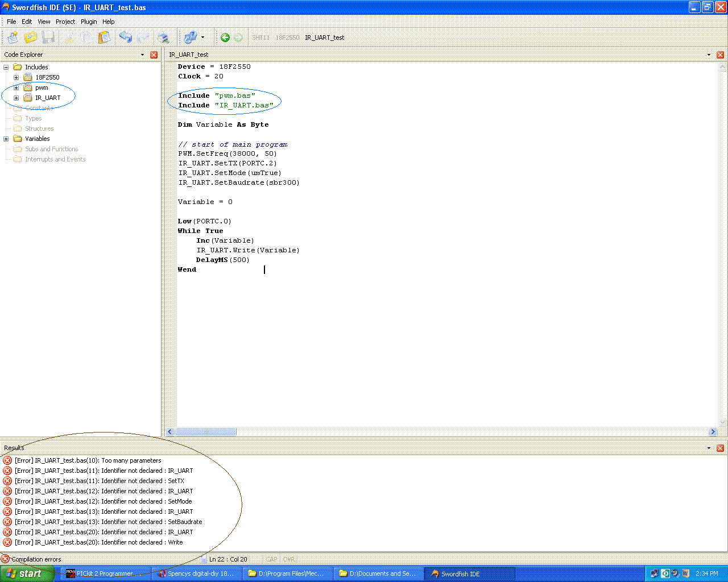Select IR_UART_test tab in toolbar
This screenshot has width=728, height=582.
click(x=324, y=38)
